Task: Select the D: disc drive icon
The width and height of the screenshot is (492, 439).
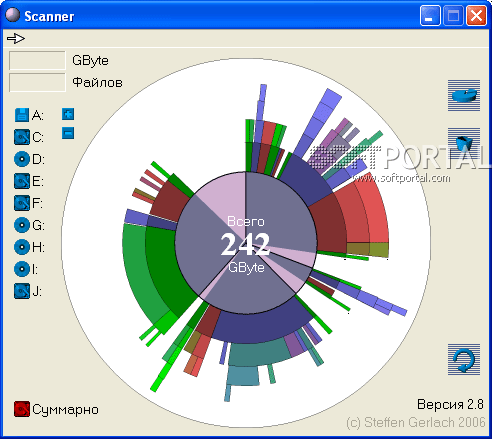Action: (22, 159)
